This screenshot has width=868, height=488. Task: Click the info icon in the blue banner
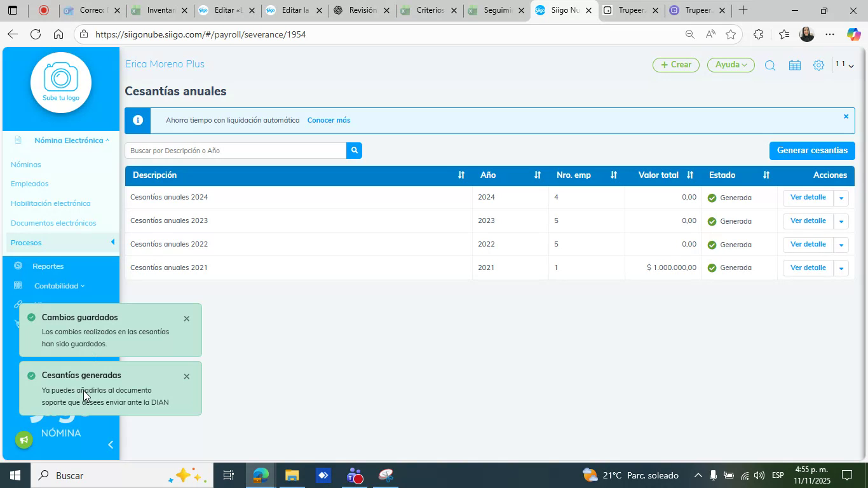pyautogui.click(x=137, y=120)
